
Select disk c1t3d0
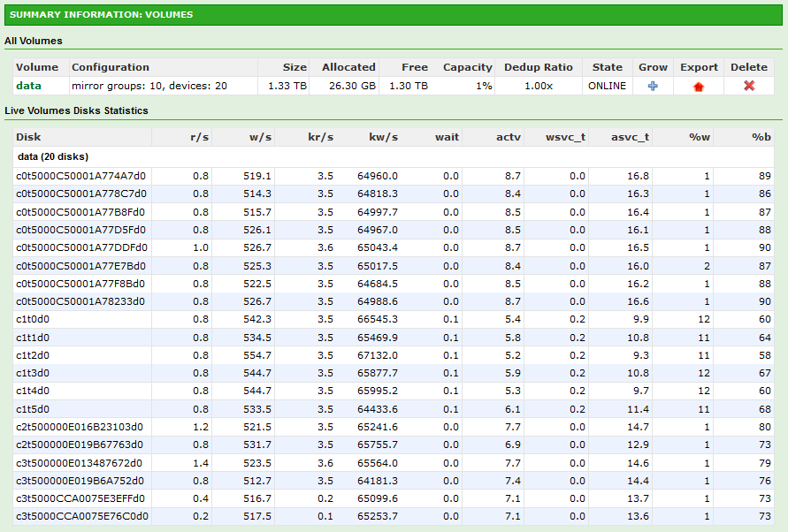click(x=33, y=373)
